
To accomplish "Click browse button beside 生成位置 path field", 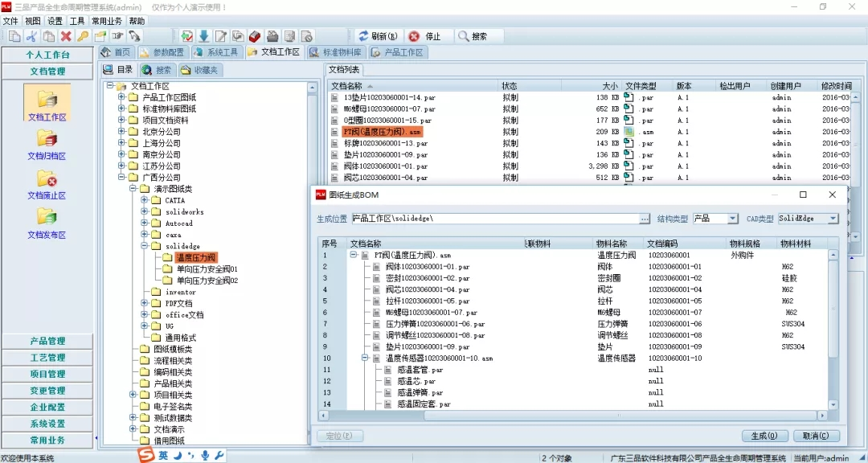I will pos(645,219).
